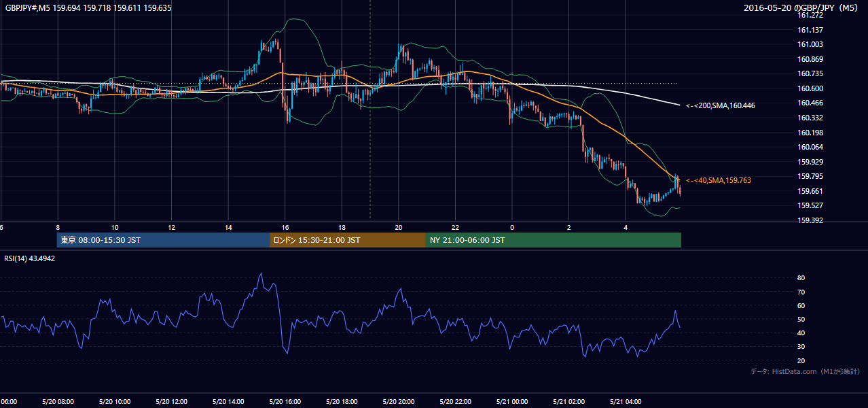Click RSI scale value 50
The width and height of the screenshot is (868, 408).
point(801,319)
